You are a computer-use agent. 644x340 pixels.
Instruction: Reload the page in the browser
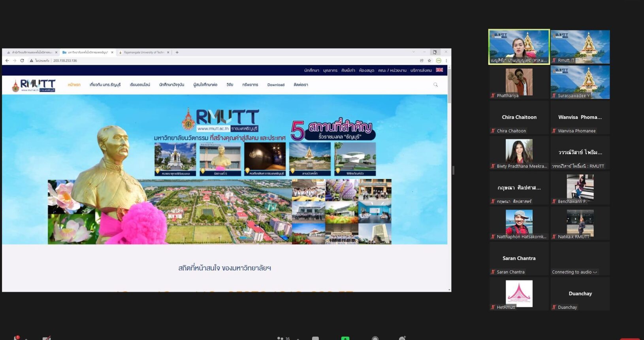coord(22,60)
